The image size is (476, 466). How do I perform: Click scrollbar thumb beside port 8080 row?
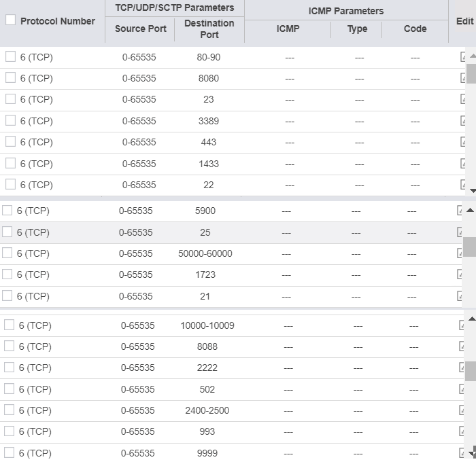[x=471, y=72]
